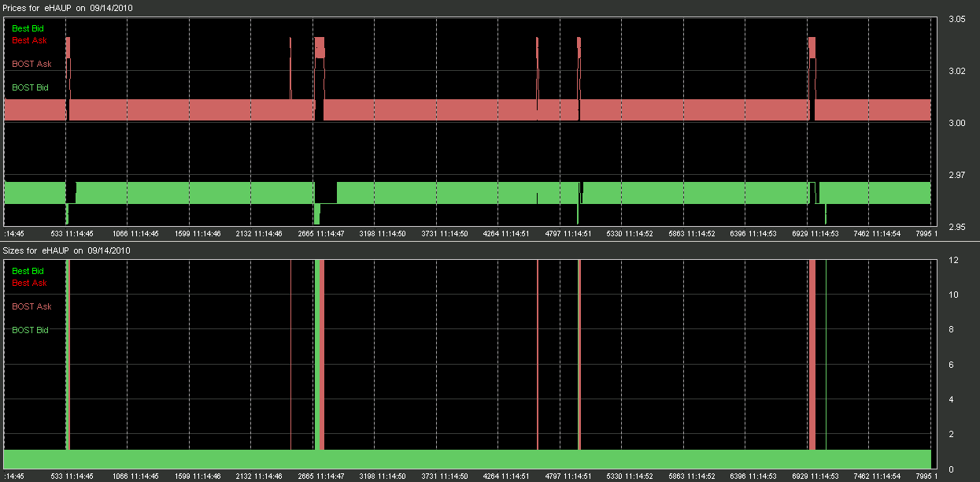980x482 pixels.
Task: Select BOST Ask legend in Prices chart
Action: (31, 64)
